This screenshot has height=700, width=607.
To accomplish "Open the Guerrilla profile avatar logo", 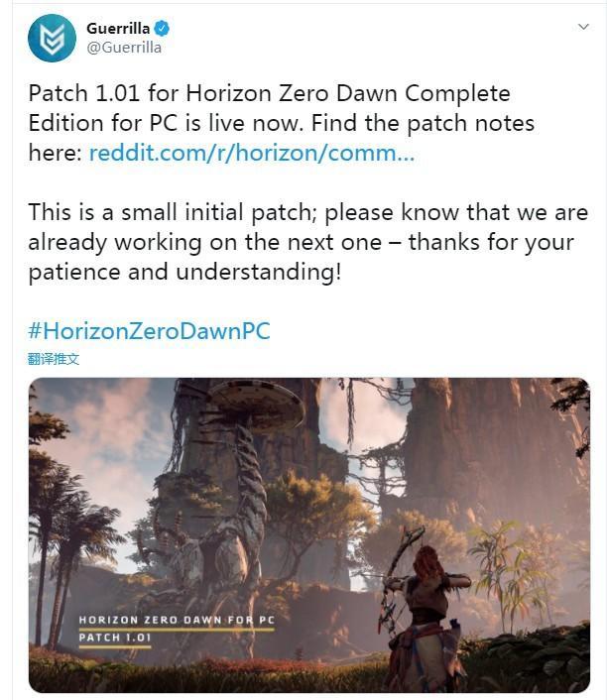I will click(x=52, y=39).
